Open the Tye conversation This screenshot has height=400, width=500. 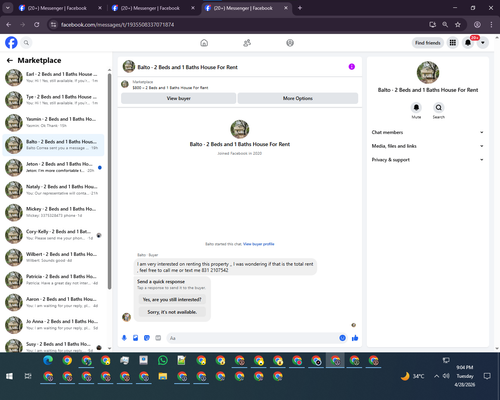[53, 100]
